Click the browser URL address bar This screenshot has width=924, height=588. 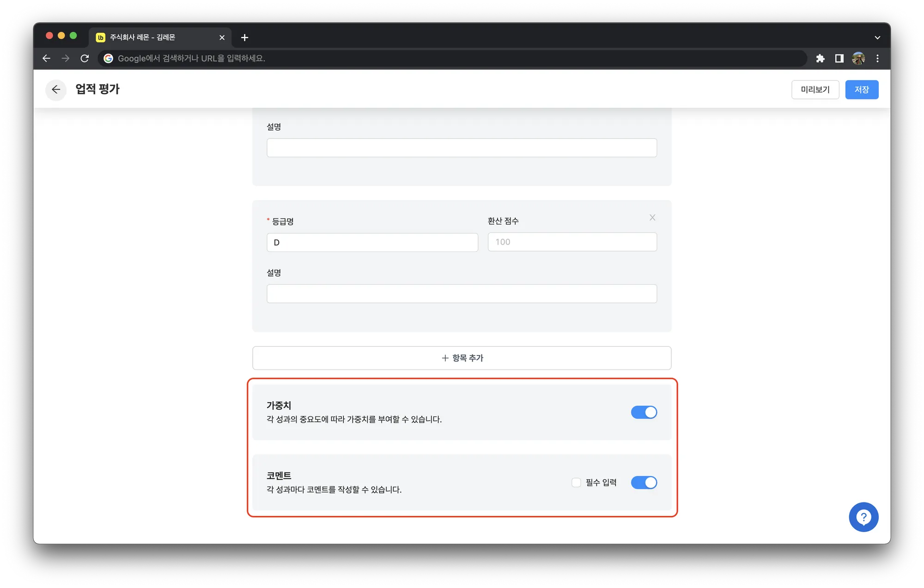click(452, 58)
